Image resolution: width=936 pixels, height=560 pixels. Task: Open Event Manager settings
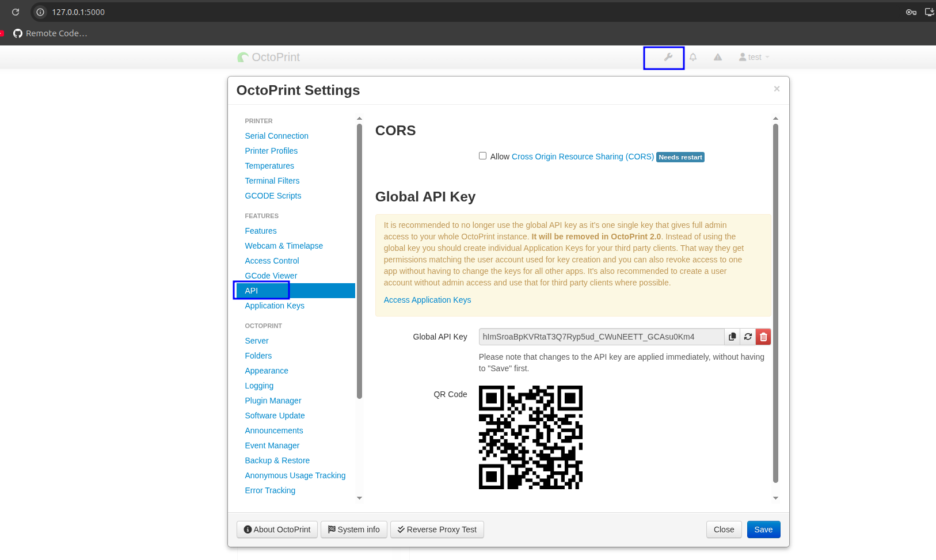(x=272, y=445)
